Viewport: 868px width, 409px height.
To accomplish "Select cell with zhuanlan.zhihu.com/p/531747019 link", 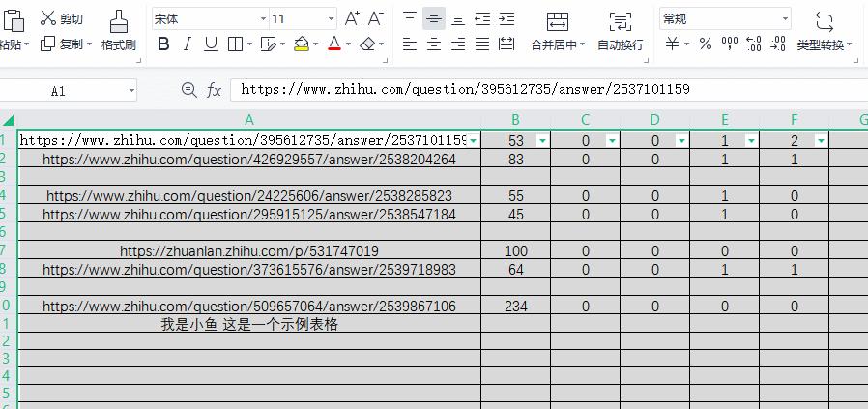I will coord(249,250).
